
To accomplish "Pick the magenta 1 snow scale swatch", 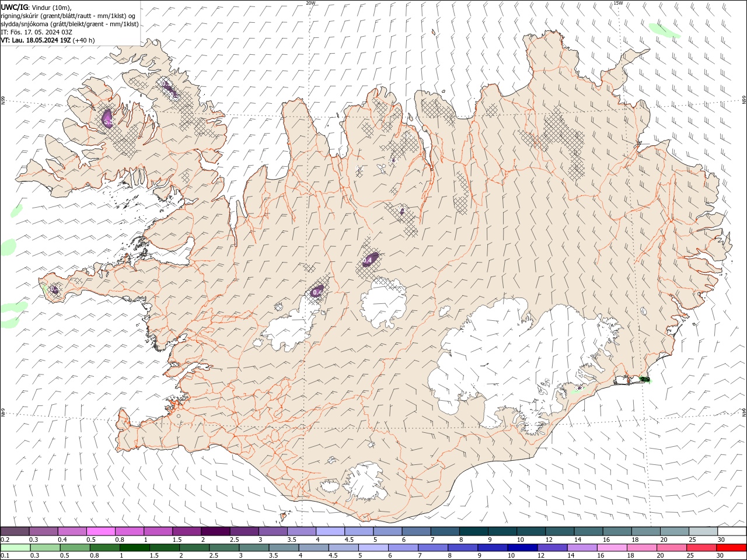I will click(158, 531).
